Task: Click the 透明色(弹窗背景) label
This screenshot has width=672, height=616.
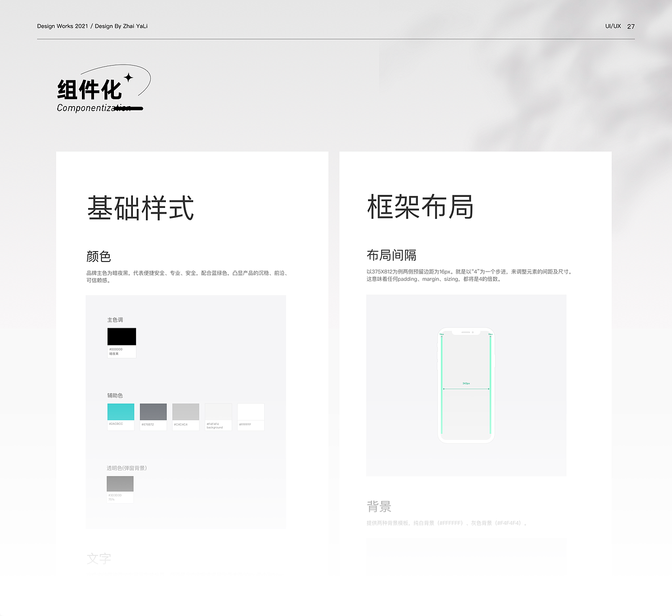Action: pos(127,468)
